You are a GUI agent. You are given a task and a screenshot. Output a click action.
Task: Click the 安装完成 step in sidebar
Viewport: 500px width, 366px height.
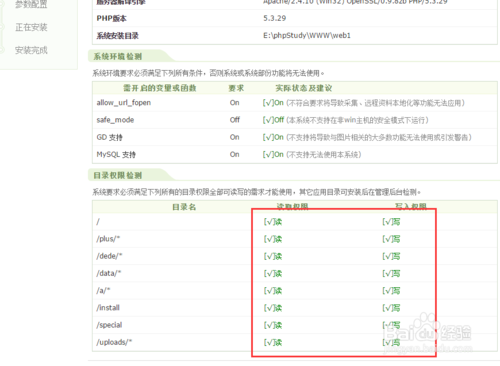pyautogui.click(x=31, y=50)
